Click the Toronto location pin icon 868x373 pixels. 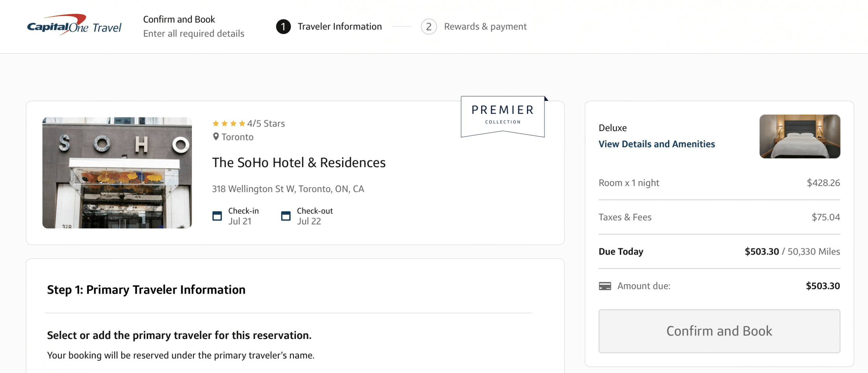[216, 137]
